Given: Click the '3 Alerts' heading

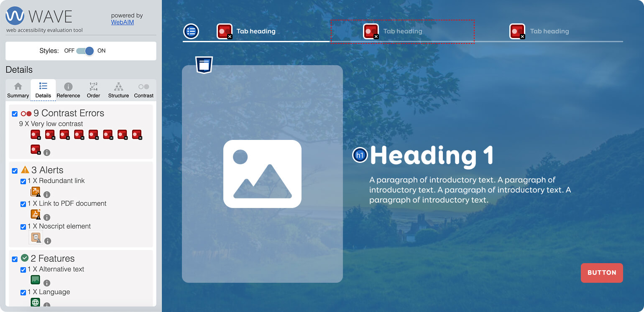Looking at the screenshot, I should pos(47,170).
